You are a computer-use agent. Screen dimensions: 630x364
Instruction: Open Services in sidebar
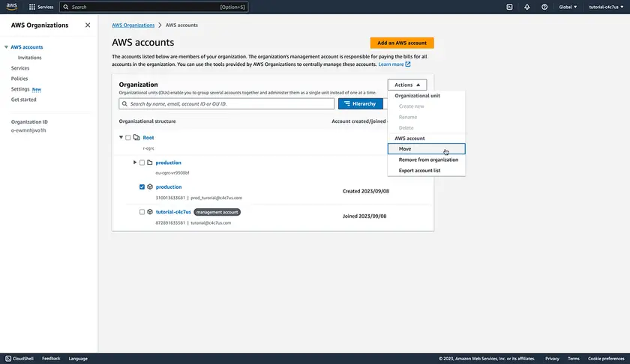coord(20,68)
